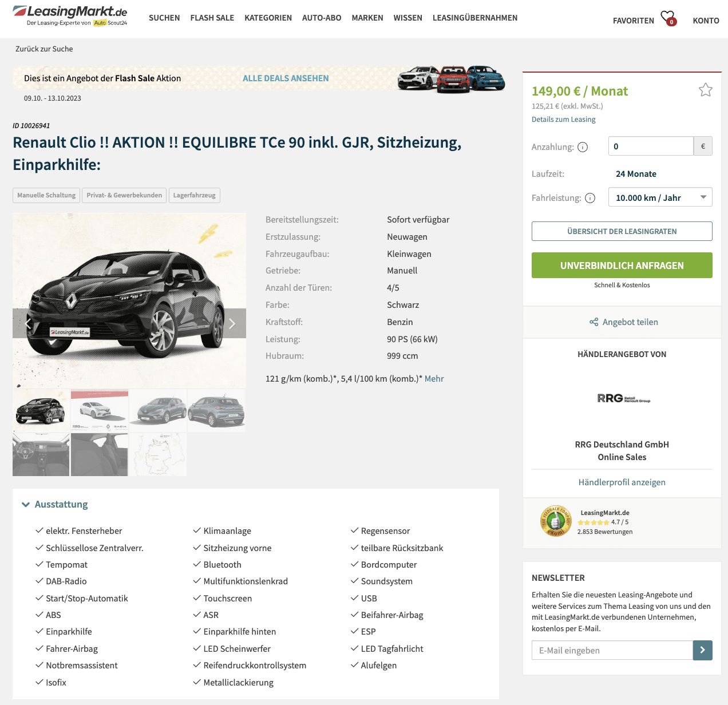This screenshot has height=705, width=728.
Task: Collapse the Ausstattung section
Action: click(x=55, y=504)
